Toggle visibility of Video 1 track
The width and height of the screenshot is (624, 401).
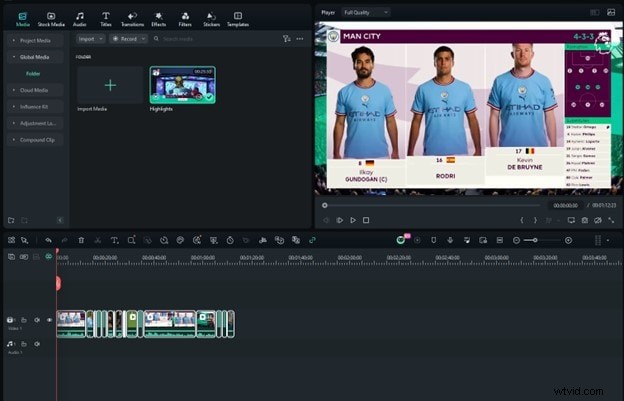[x=49, y=320]
